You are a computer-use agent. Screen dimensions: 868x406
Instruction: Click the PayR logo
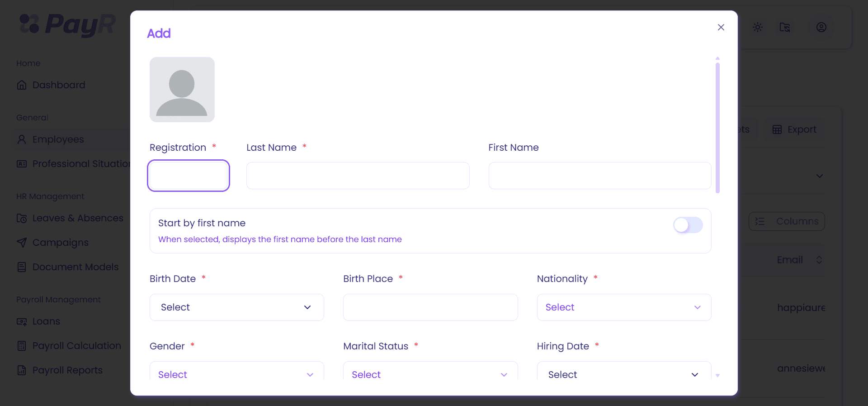[68, 24]
